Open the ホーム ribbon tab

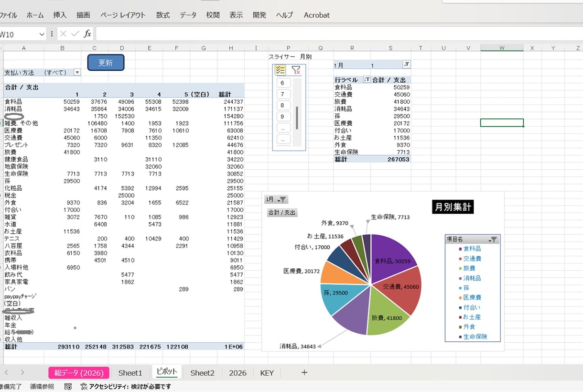pos(35,15)
